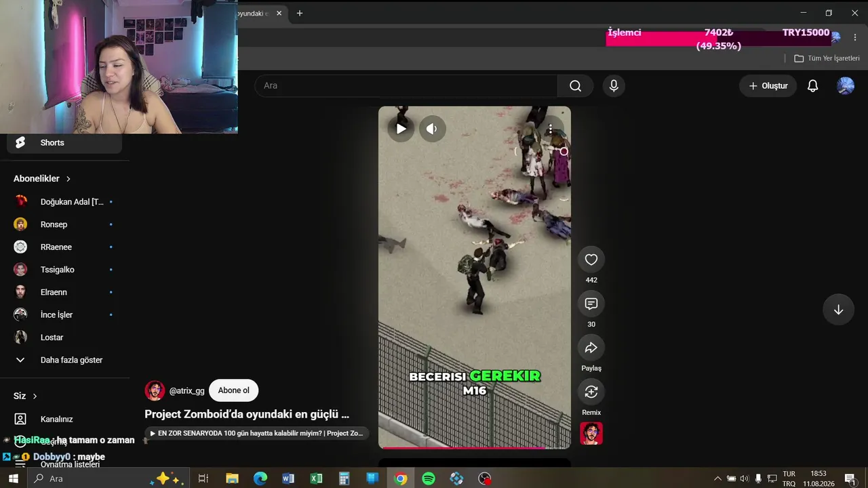
Task: Expand the Abonelikler section header
Action: [x=42, y=178]
